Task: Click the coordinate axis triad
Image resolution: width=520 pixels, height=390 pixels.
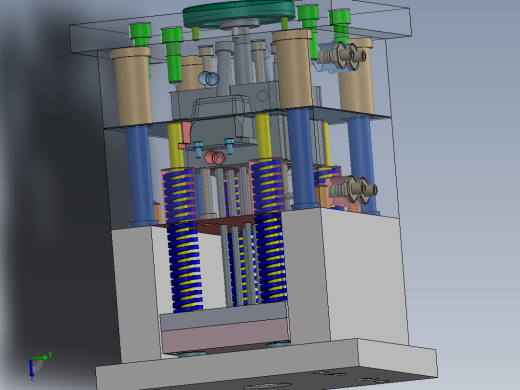Action: click(x=38, y=366)
